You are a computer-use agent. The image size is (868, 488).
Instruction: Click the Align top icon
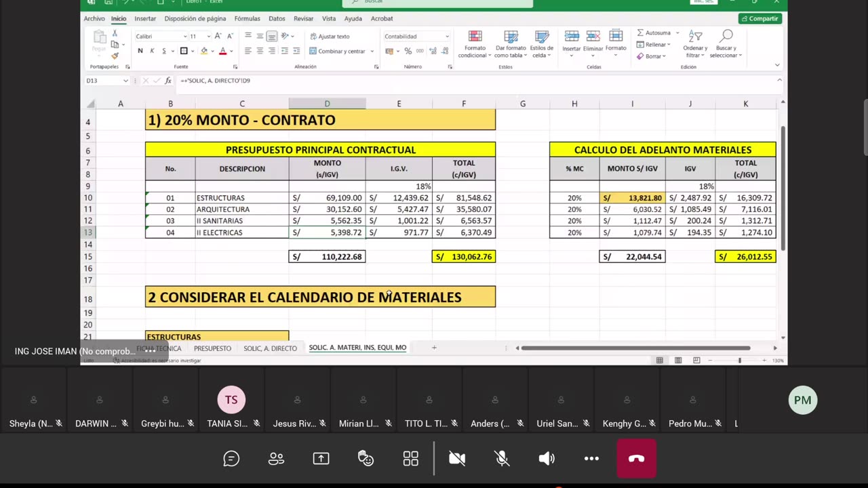[248, 36]
